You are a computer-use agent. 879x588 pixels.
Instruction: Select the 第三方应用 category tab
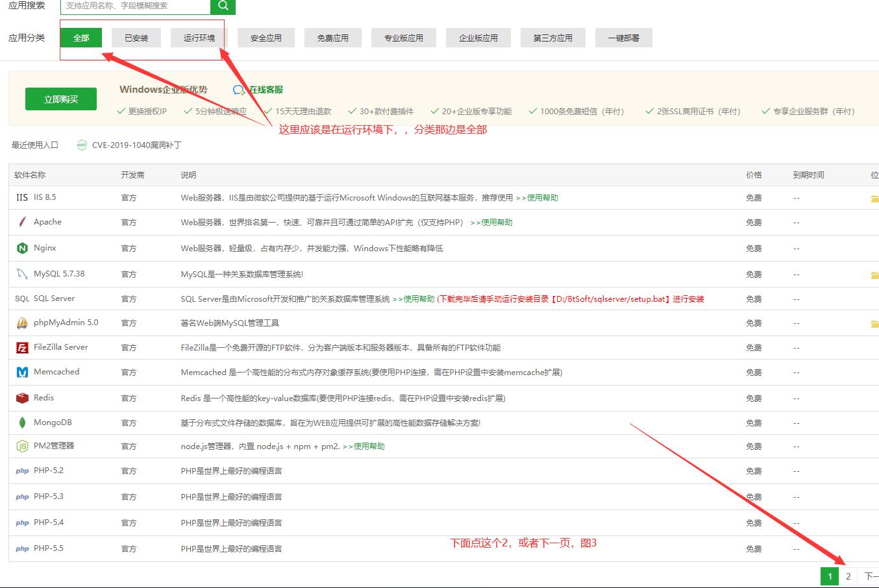click(x=553, y=38)
